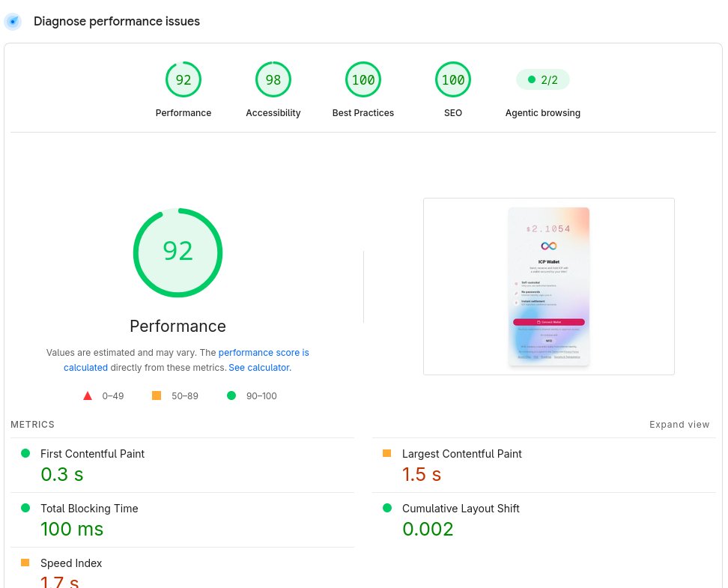Click the large Performance title text
728x588 pixels.
click(x=178, y=326)
